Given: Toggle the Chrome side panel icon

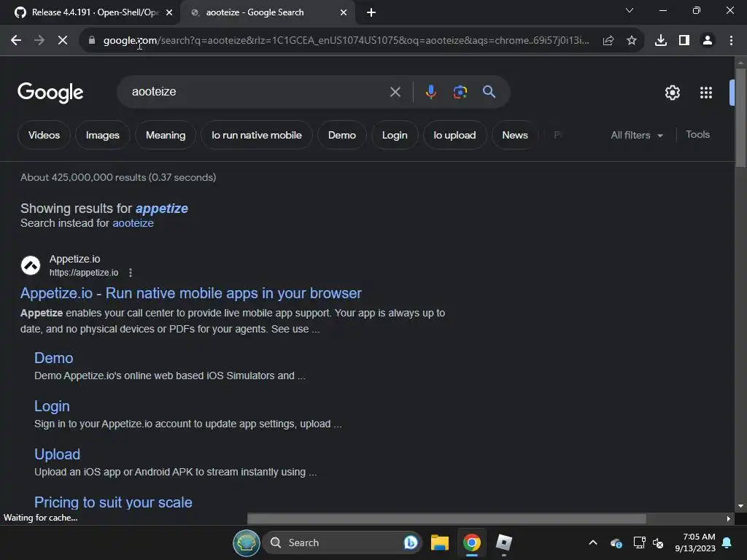Looking at the screenshot, I should [x=684, y=41].
